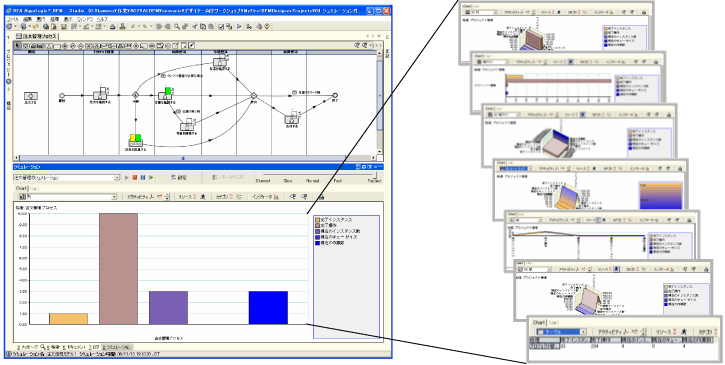Click the 設定 settings button
The width and height of the screenshot is (725, 365).
click(178, 178)
